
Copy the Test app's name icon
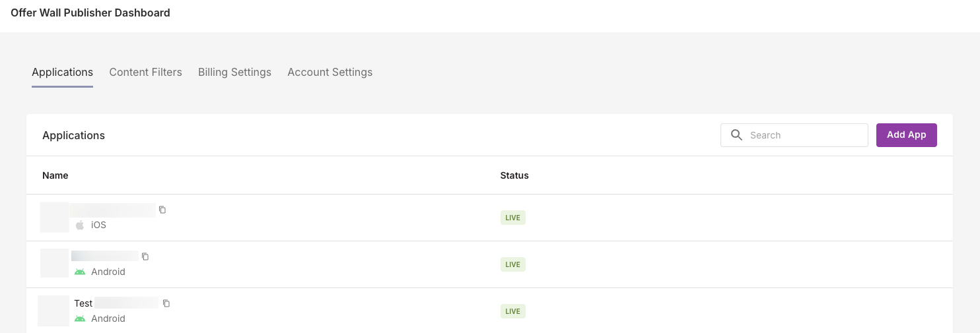pyautogui.click(x=166, y=303)
